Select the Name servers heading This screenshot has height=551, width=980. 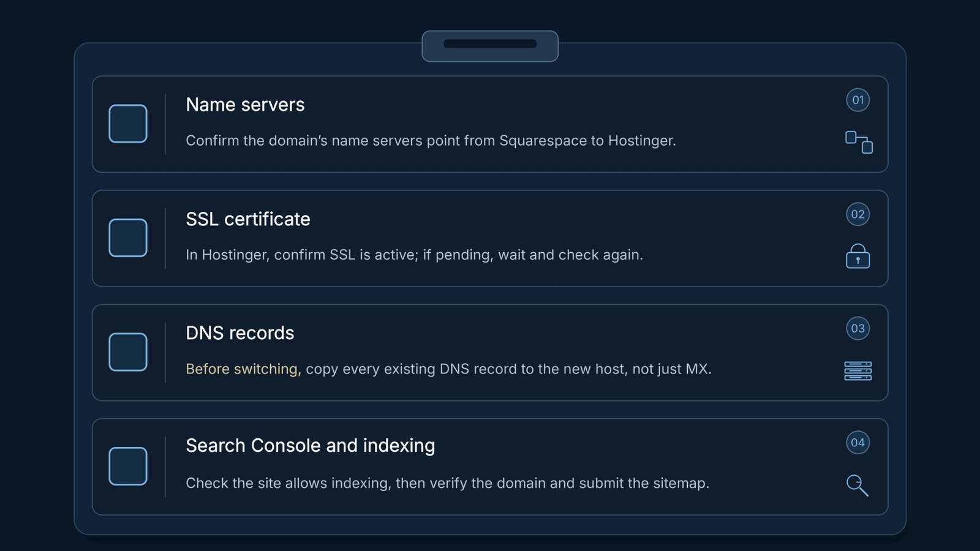pos(245,105)
